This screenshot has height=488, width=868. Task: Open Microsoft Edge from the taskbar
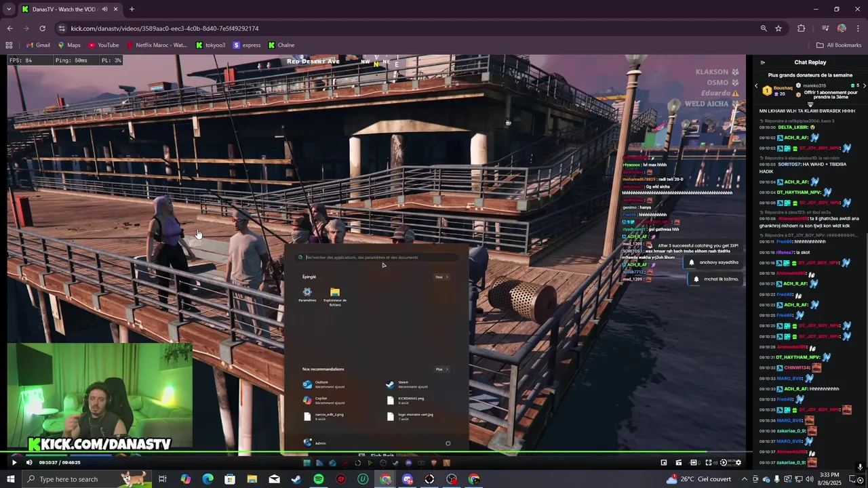coord(208,479)
